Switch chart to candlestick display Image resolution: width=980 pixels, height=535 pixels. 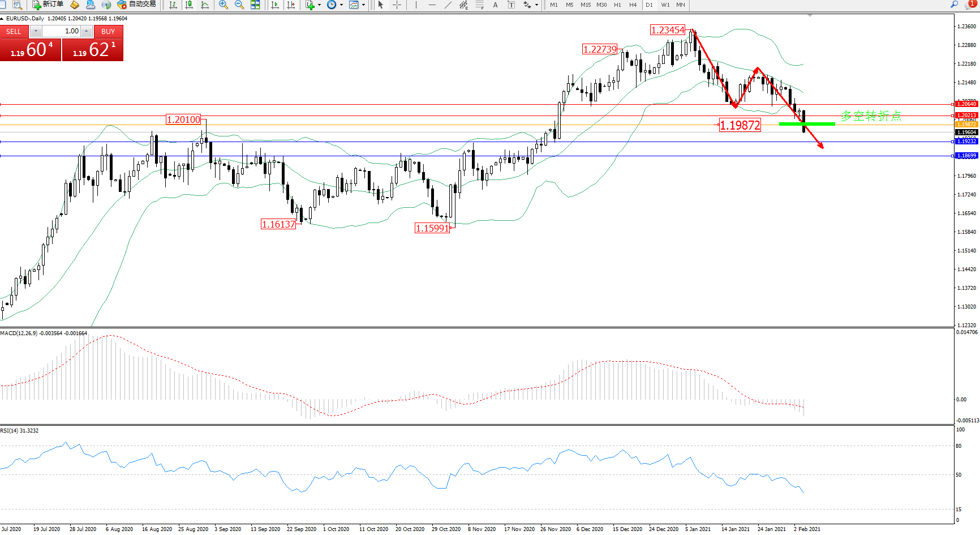189,5
